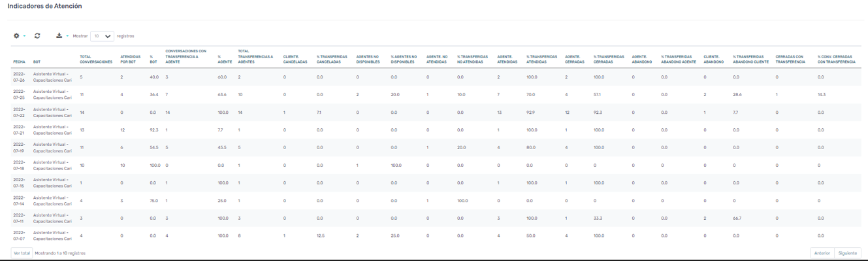Sort by % CONV. CERRADAS CON TRANSFERENCIA header

pyautogui.click(x=836, y=59)
